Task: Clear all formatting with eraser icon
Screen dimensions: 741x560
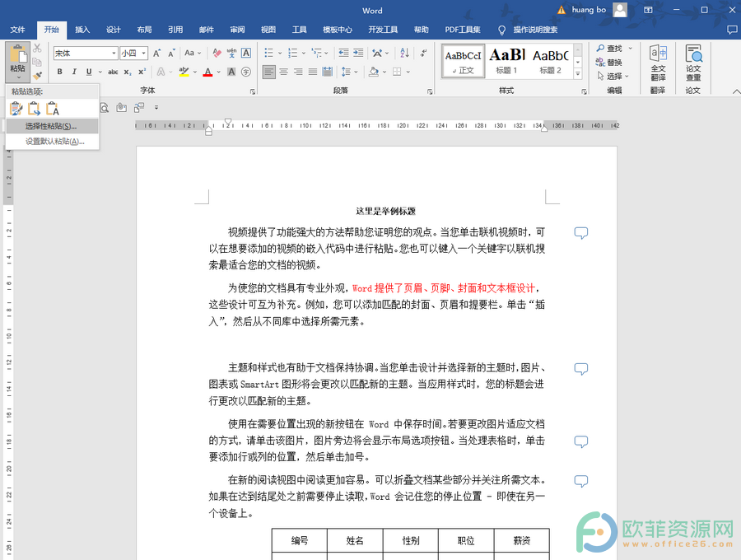Action: [217, 53]
